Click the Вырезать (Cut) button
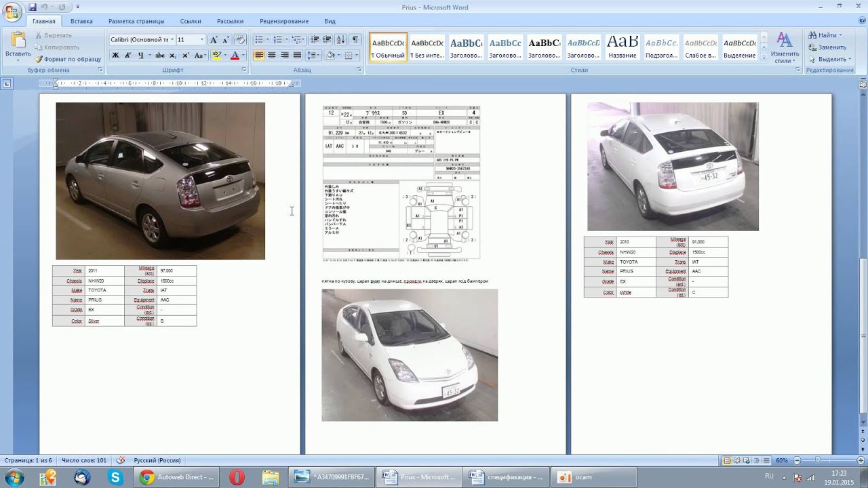This screenshot has height=488, width=868. tap(53, 35)
